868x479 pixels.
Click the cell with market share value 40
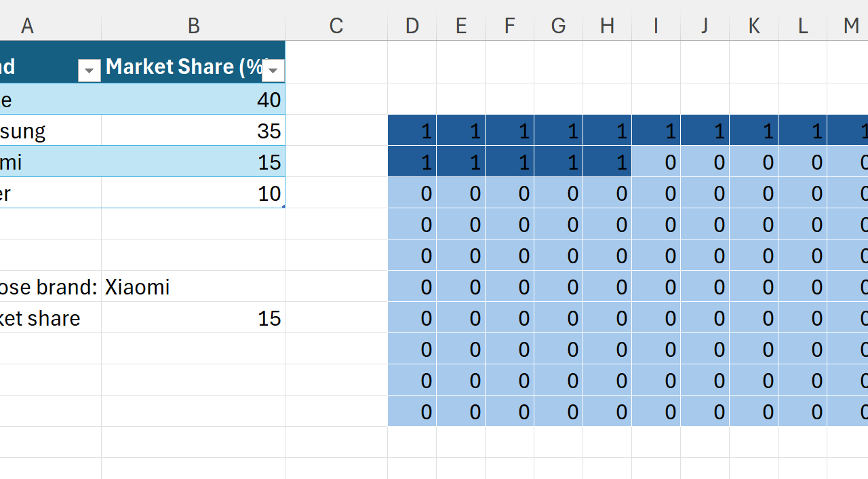[193, 100]
